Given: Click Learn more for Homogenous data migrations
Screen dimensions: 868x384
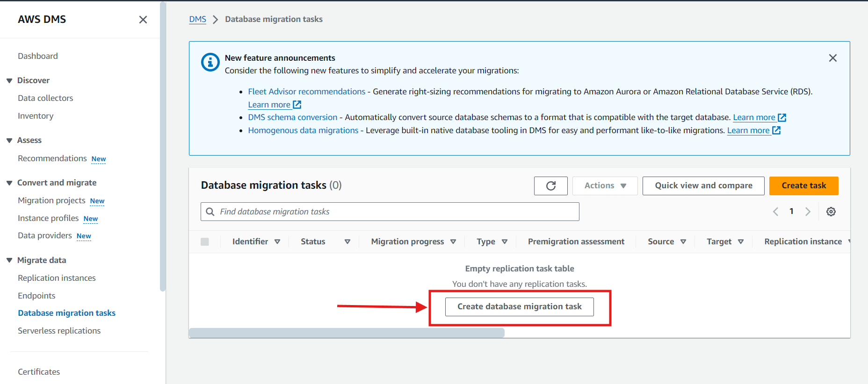Looking at the screenshot, I should [x=748, y=130].
